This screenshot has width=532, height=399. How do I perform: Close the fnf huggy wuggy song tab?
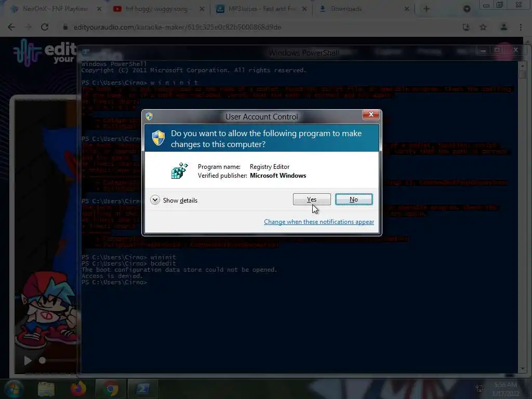pyautogui.click(x=202, y=9)
